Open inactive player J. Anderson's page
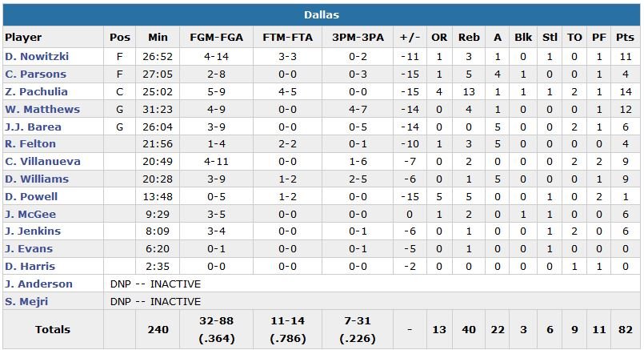Image resolution: width=644 pixels, height=350 pixels. 38,284
